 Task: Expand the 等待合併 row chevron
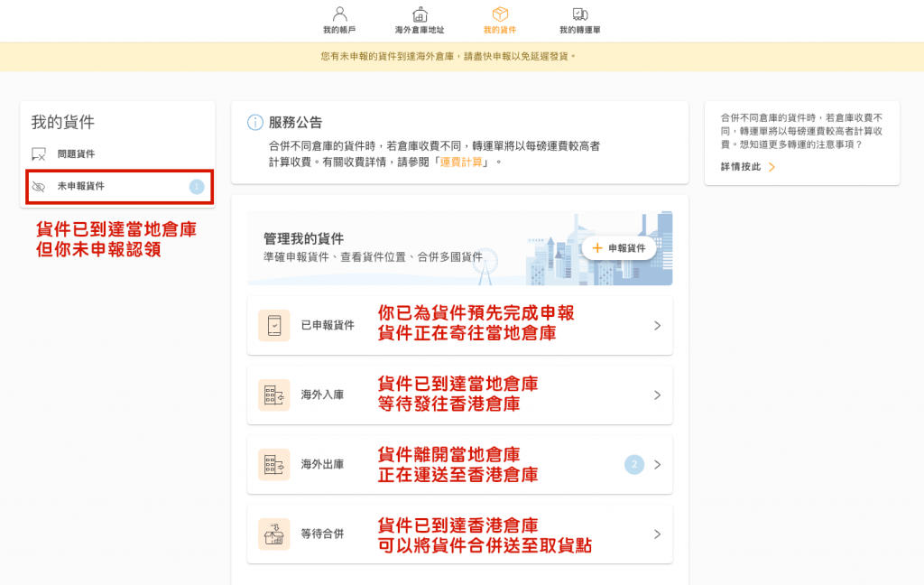coord(657,534)
